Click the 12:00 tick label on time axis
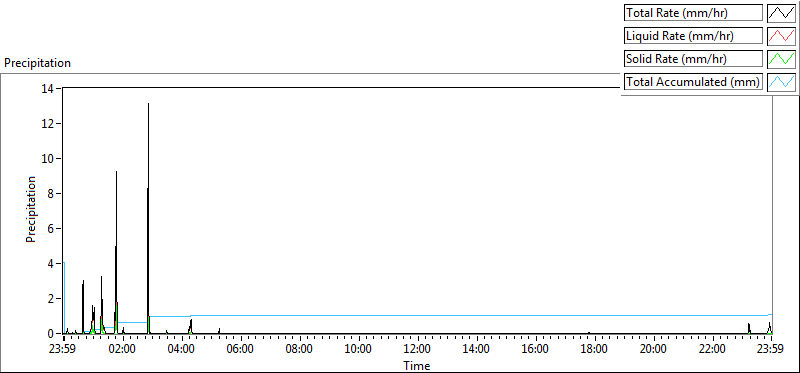The width and height of the screenshot is (800, 373). click(x=417, y=350)
